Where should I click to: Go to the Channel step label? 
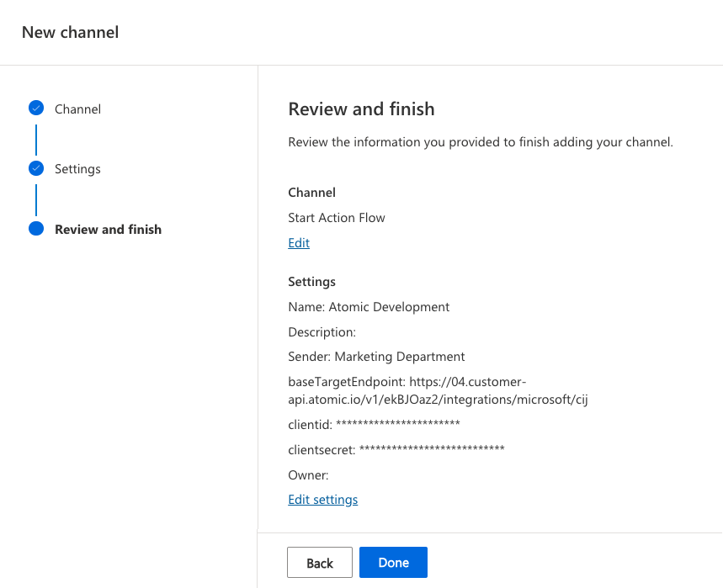(x=77, y=109)
